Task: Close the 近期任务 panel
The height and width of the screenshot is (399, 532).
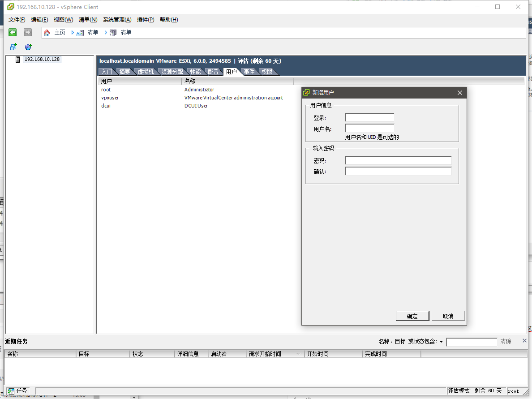Action: click(524, 341)
